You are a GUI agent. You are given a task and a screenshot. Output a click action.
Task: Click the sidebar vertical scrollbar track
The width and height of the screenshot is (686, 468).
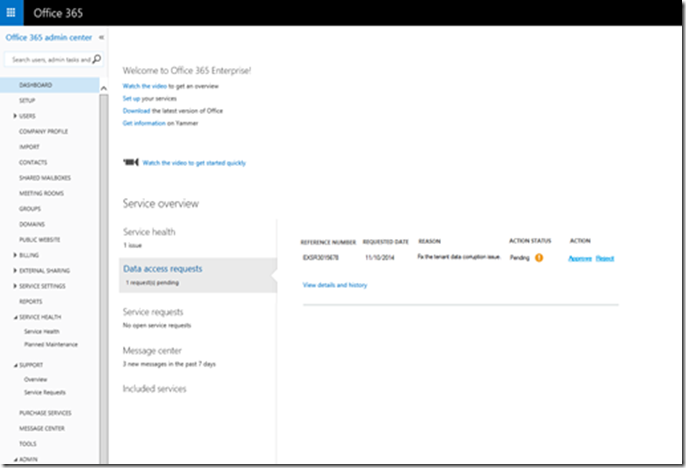[x=104, y=280]
